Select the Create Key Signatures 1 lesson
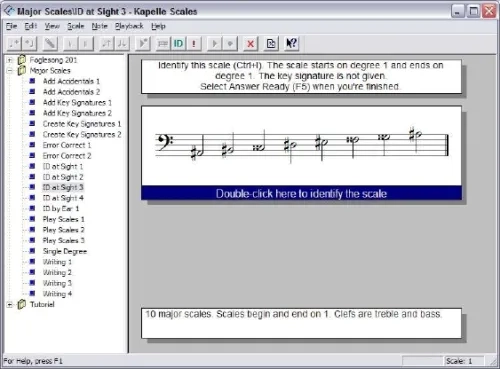Viewport: 500px width, 369px height. [x=82, y=124]
